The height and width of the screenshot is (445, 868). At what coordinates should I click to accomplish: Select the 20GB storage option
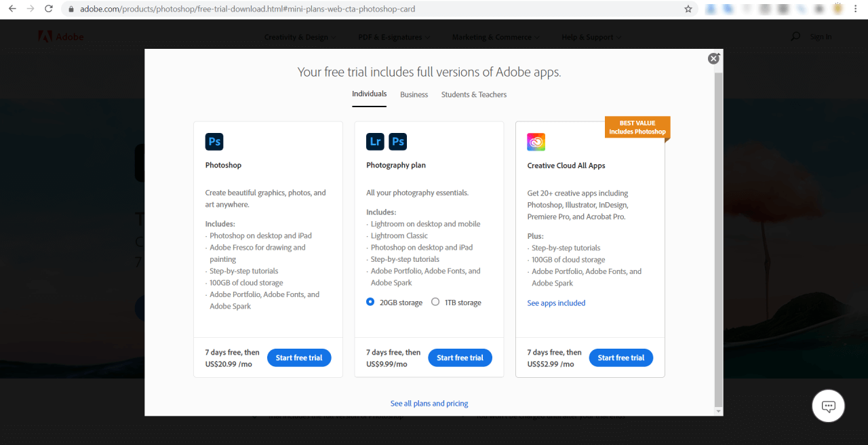tap(370, 302)
